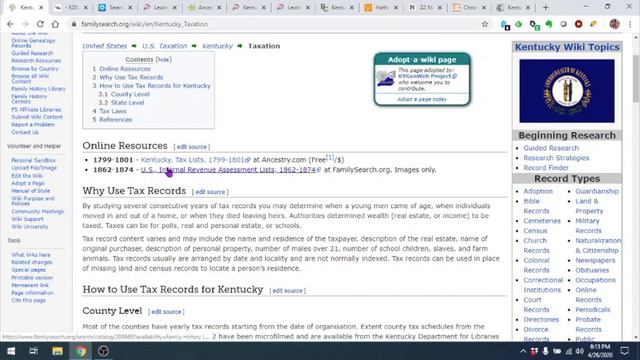Open Record Finder link
Screen dimensions: 640x360
546,168
